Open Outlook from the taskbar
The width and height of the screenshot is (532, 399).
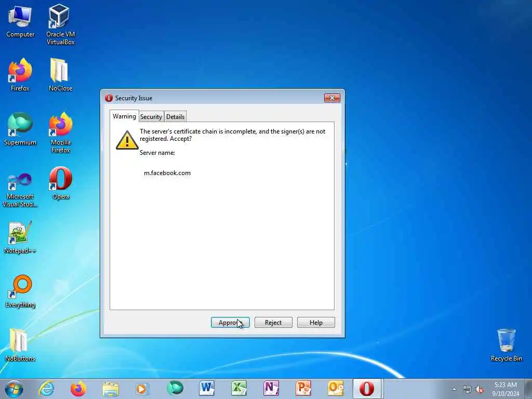tap(336, 389)
